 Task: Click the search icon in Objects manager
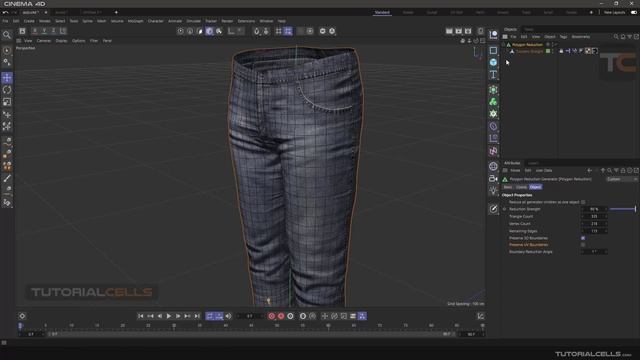coord(616,37)
